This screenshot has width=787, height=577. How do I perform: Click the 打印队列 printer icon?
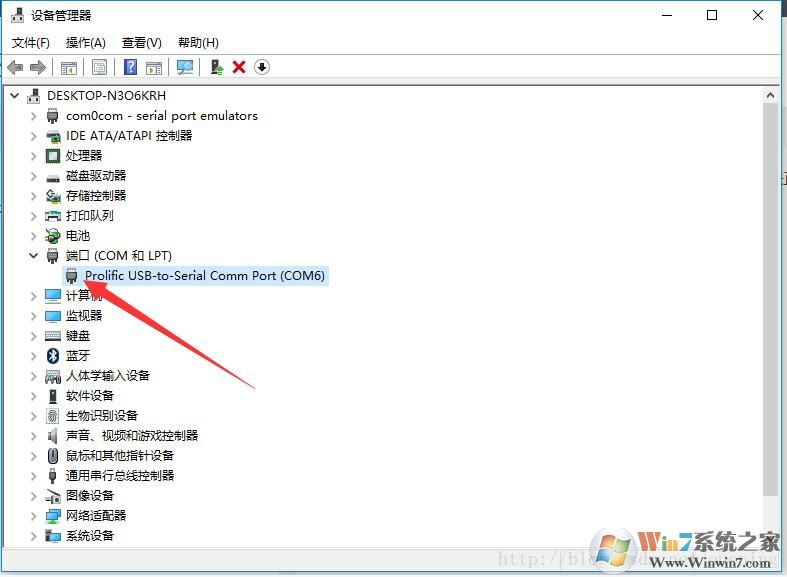53,216
